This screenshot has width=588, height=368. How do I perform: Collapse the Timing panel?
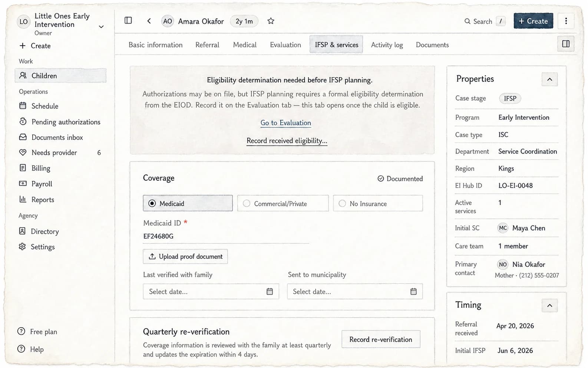pos(549,305)
